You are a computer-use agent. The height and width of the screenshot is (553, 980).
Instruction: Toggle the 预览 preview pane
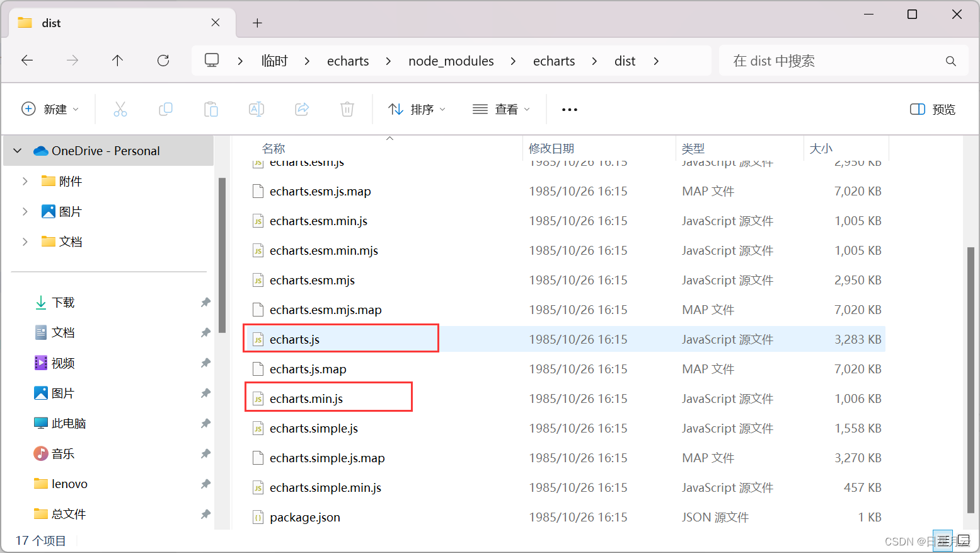click(933, 110)
